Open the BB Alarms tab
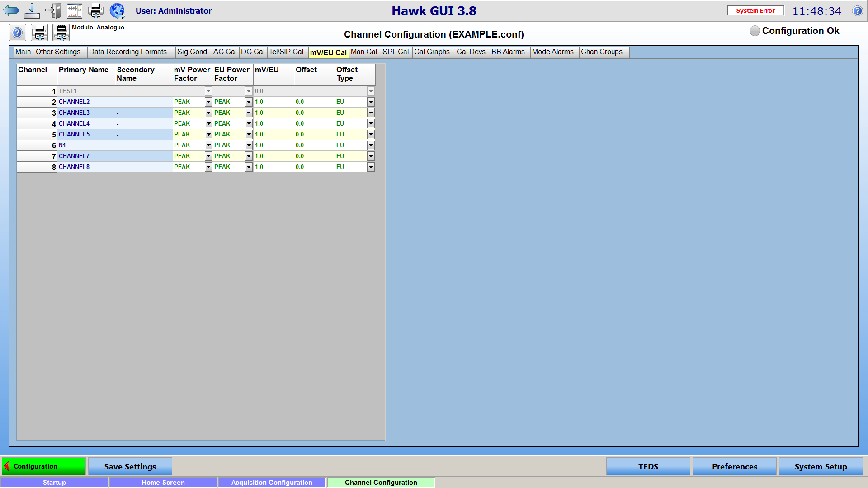868x488 pixels. 508,52
